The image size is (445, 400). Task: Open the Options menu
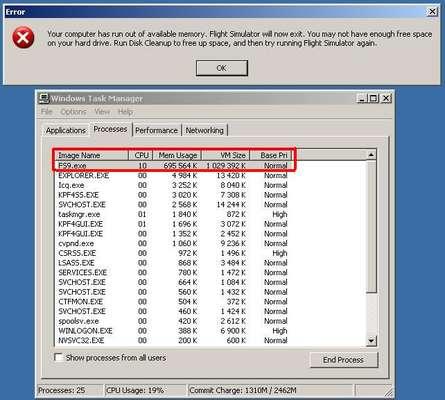73,112
